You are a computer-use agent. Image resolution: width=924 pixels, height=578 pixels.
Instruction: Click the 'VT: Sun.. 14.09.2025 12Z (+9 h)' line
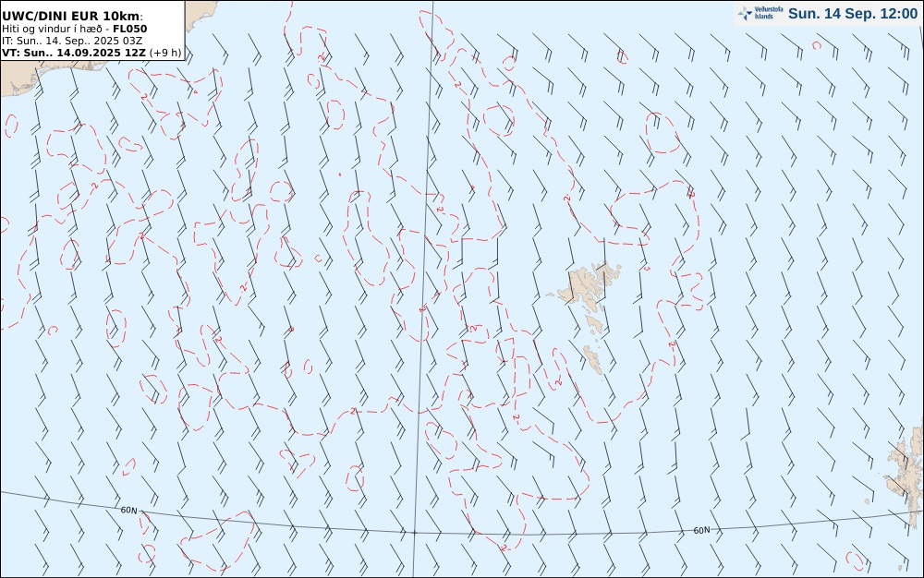[x=91, y=53]
